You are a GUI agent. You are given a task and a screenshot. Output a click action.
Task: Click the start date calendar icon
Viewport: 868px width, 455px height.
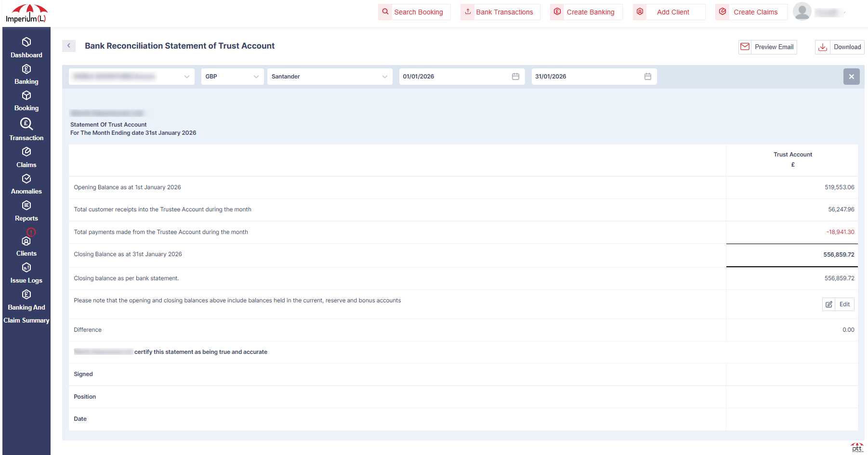(x=515, y=76)
